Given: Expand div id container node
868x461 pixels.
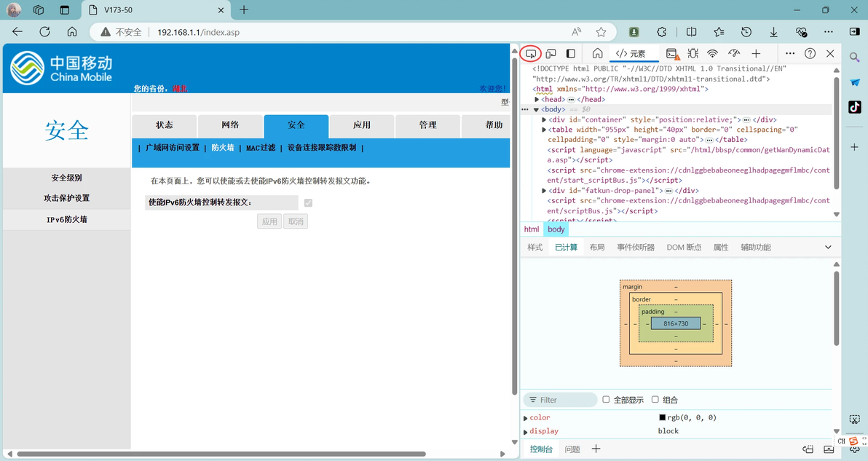Looking at the screenshot, I should pos(544,119).
